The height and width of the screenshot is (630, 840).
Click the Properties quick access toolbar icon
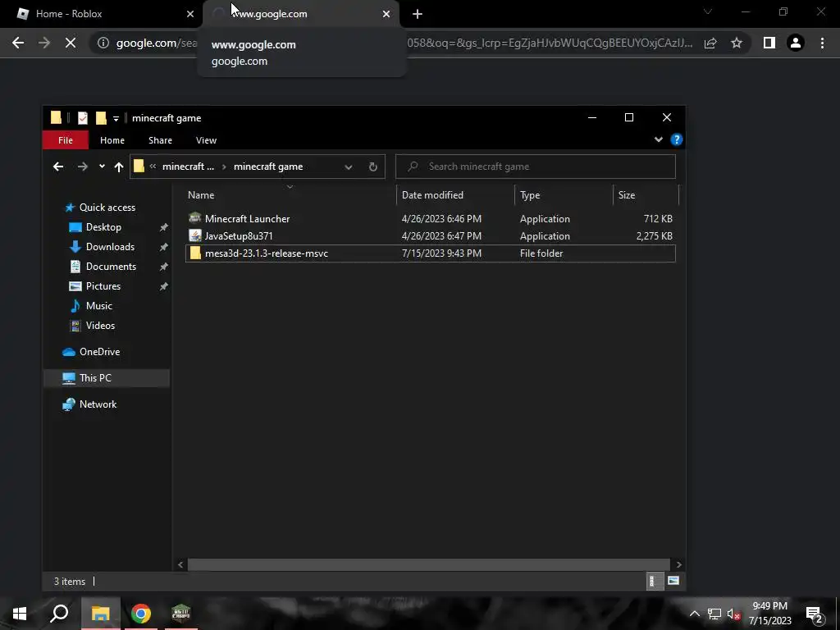(83, 118)
